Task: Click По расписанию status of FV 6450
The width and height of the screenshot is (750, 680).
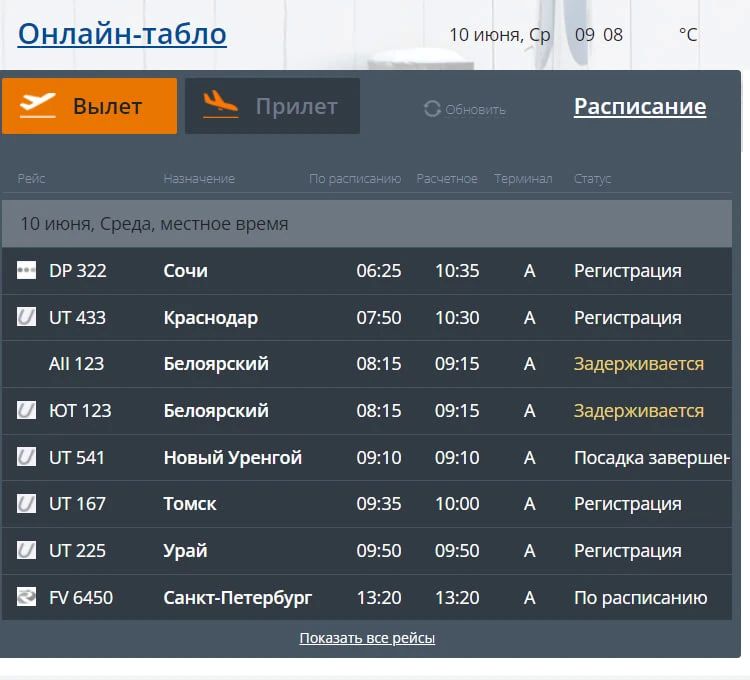Action: (x=640, y=598)
